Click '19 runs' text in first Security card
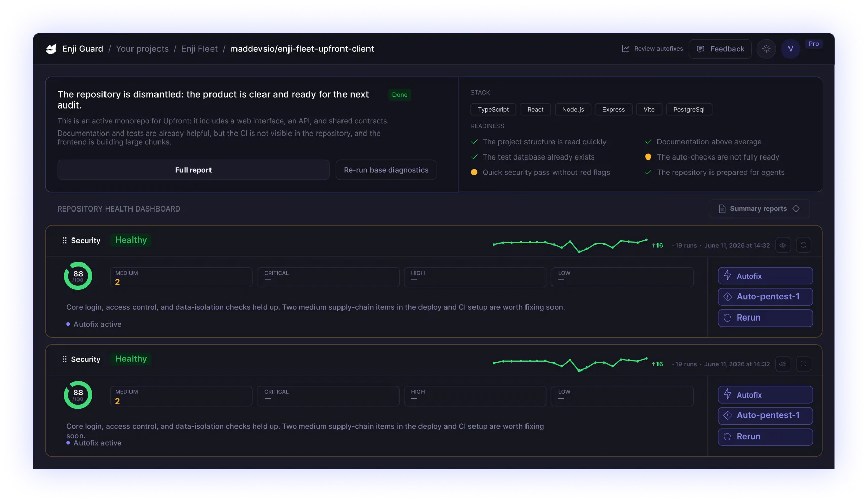The width and height of the screenshot is (868, 502). tap(686, 246)
